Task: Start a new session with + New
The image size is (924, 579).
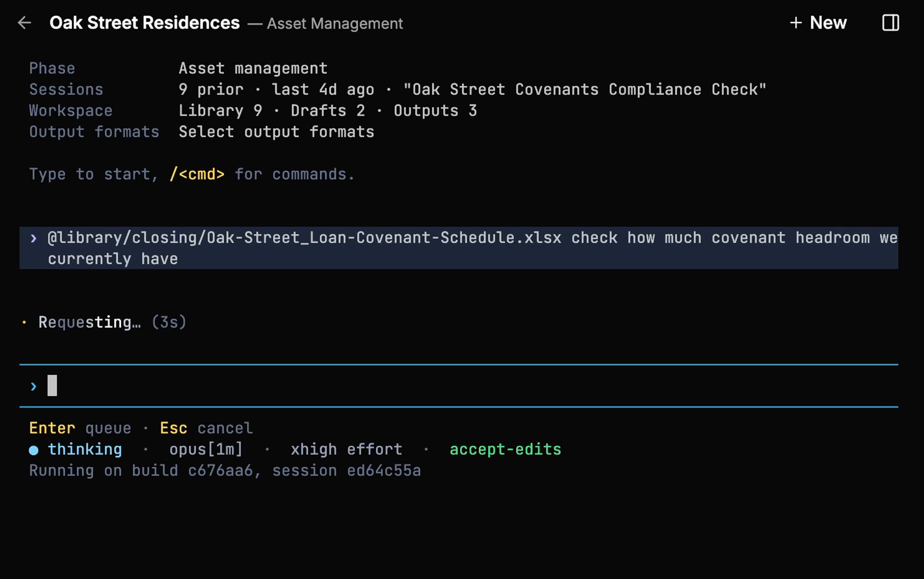Action: [x=818, y=23]
